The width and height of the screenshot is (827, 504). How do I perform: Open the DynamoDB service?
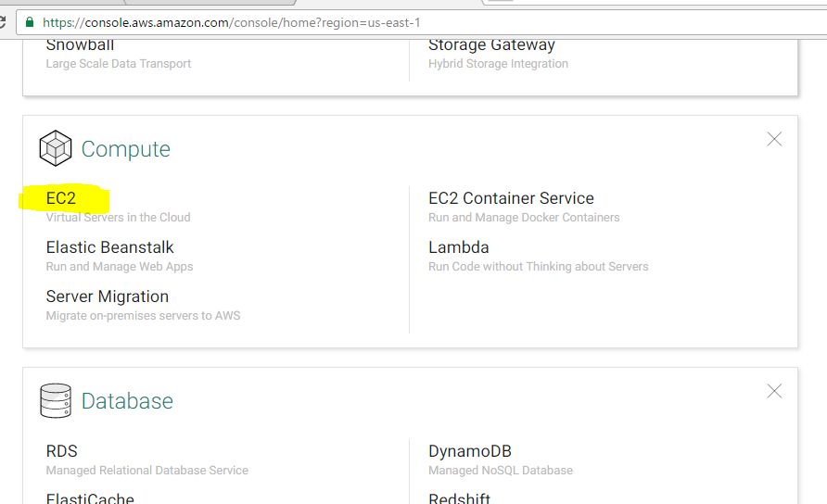click(470, 451)
